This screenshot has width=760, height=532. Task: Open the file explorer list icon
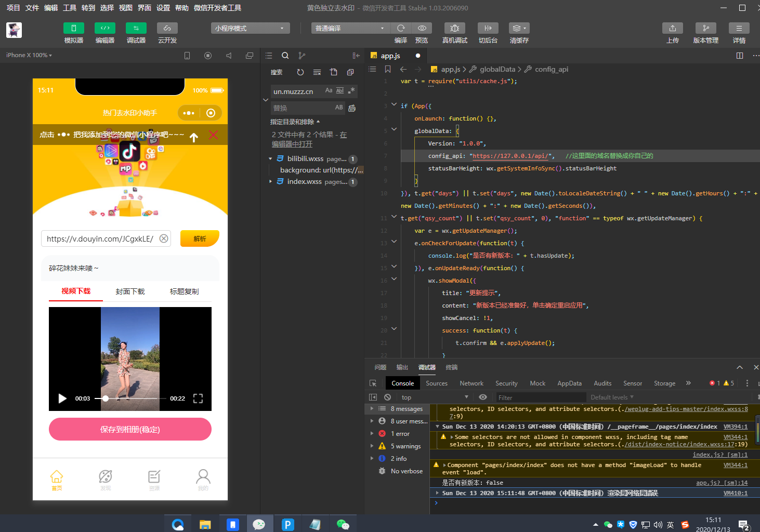pos(269,56)
